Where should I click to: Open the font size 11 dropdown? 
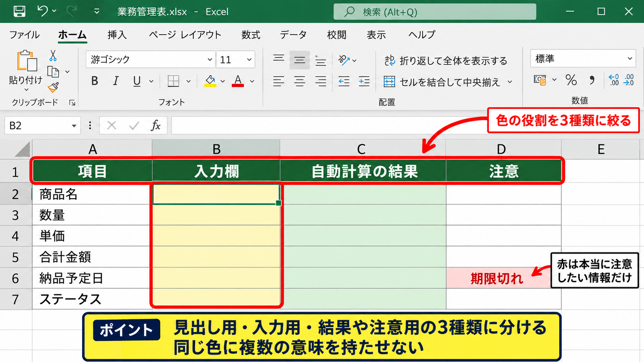tap(249, 59)
